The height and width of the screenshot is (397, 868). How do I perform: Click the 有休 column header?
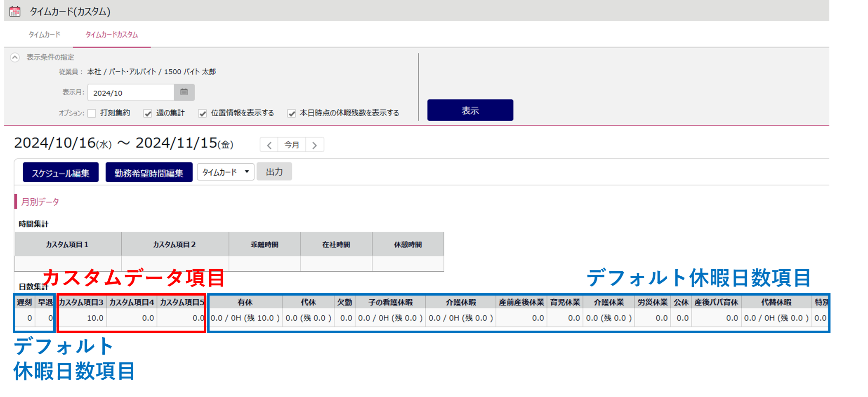coord(245,302)
